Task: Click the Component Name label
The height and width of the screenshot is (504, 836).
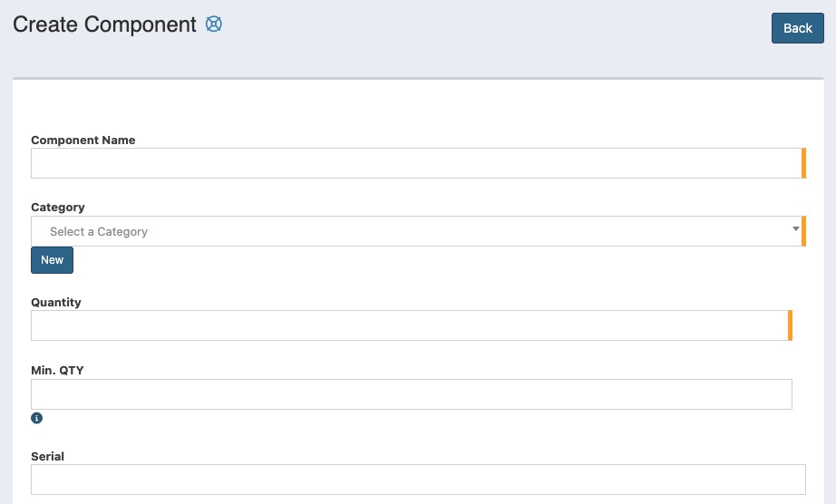Action: [83, 140]
